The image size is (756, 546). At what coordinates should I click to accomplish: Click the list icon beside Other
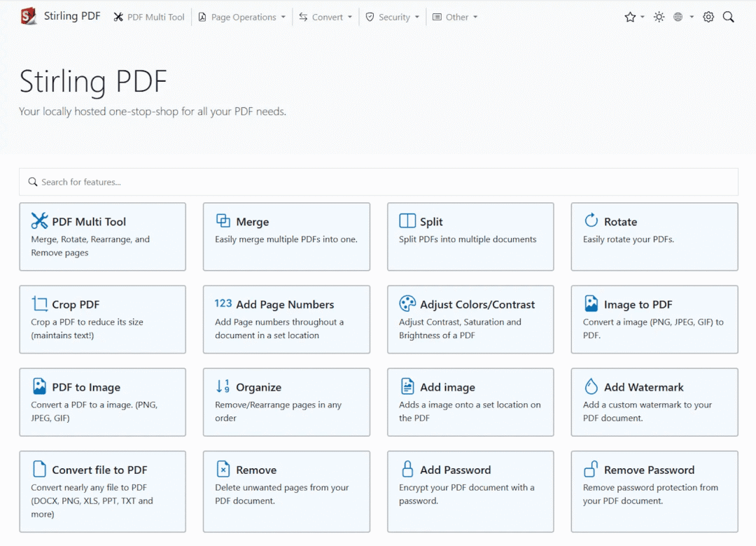437,17
